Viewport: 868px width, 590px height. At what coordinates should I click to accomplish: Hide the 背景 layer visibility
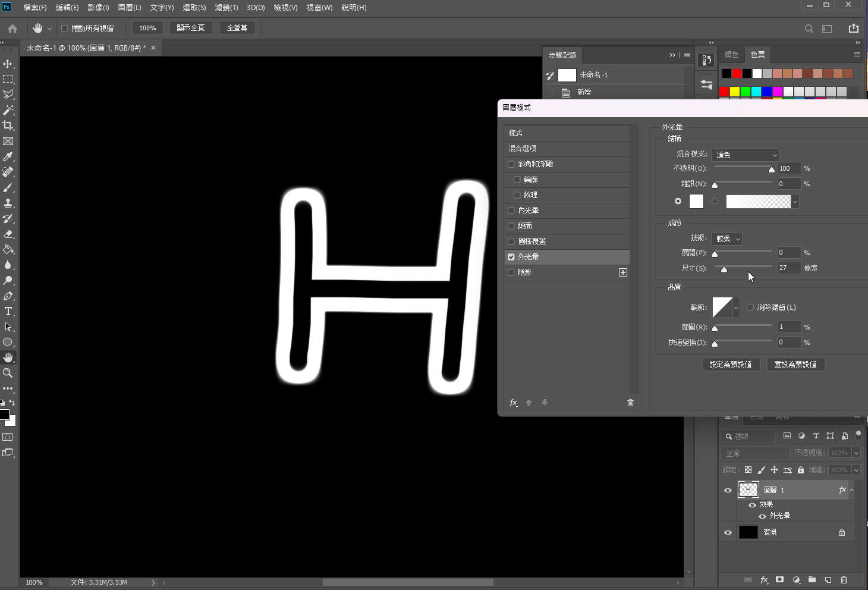pos(728,532)
